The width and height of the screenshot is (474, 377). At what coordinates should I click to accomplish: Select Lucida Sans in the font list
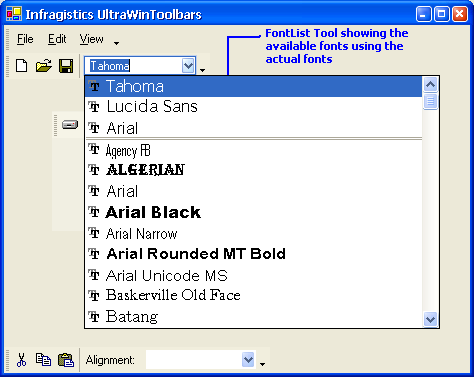pos(253,107)
